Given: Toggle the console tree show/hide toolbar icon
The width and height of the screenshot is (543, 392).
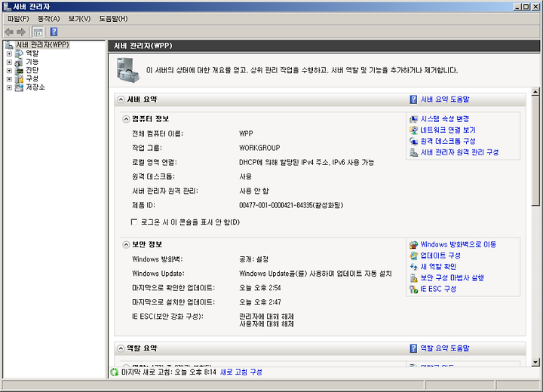Looking at the screenshot, I should pyautogui.click(x=38, y=32).
